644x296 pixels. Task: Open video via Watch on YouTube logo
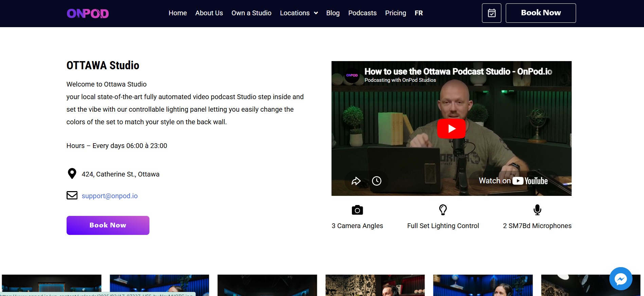pyautogui.click(x=513, y=181)
